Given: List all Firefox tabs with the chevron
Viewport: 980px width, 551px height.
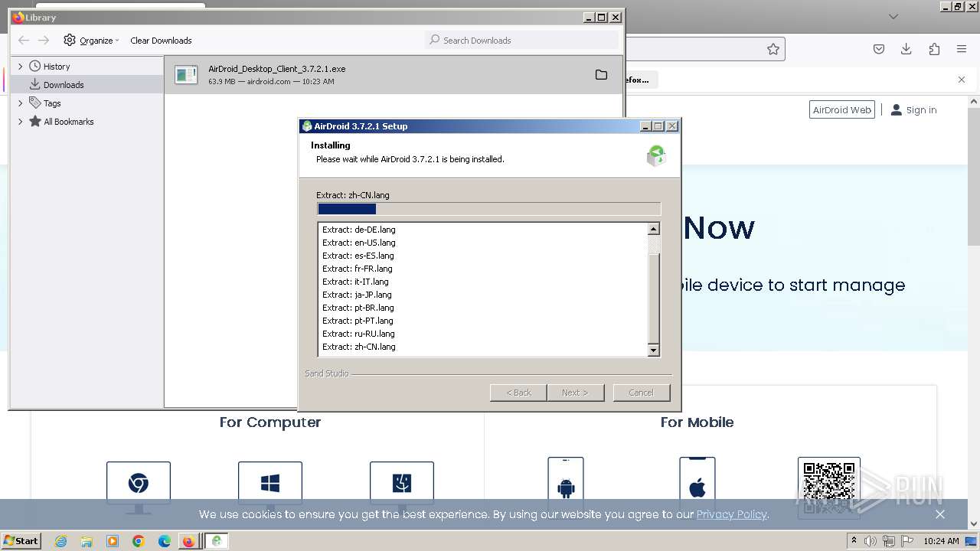Looking at the screenshot, I should pyautogui.click(x=893, y=16).
